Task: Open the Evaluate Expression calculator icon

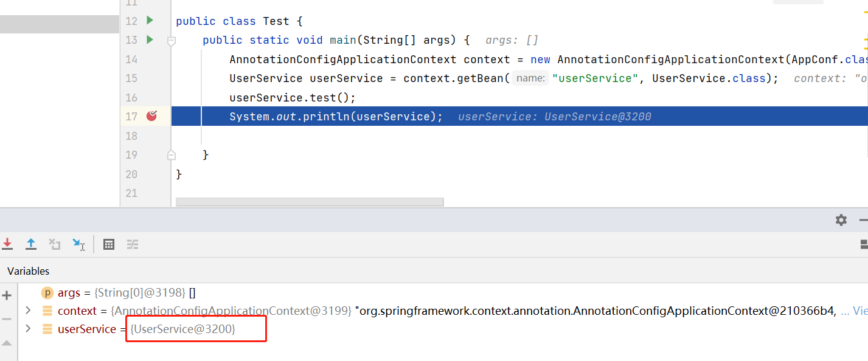Action: coord(109,244)
